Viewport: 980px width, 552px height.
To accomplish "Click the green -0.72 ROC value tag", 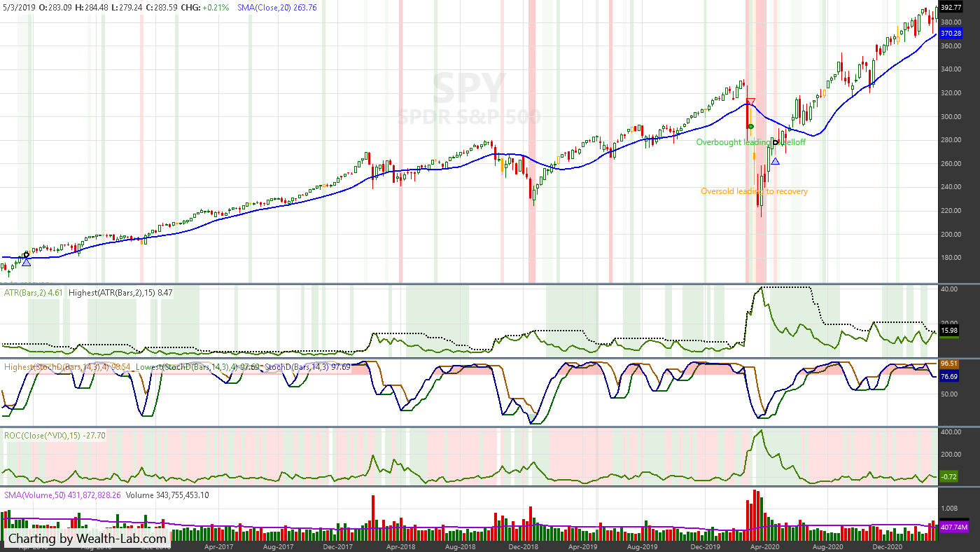I will 950,477.
